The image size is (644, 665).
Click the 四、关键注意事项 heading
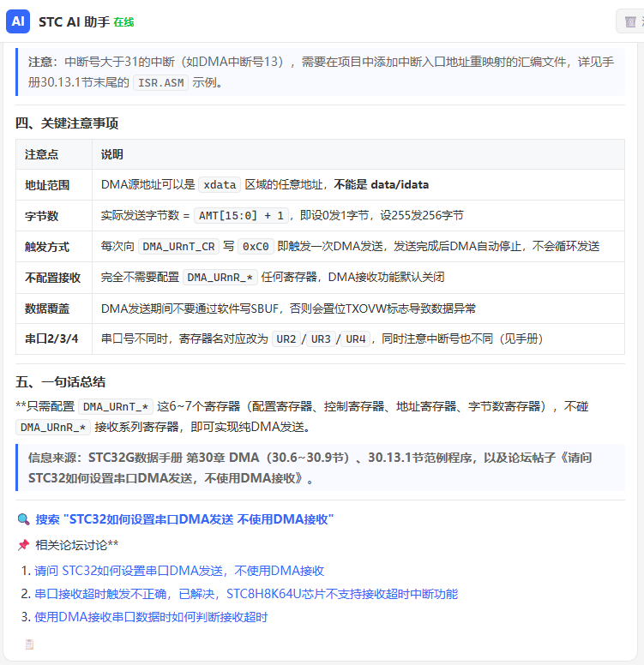(67, 123)
